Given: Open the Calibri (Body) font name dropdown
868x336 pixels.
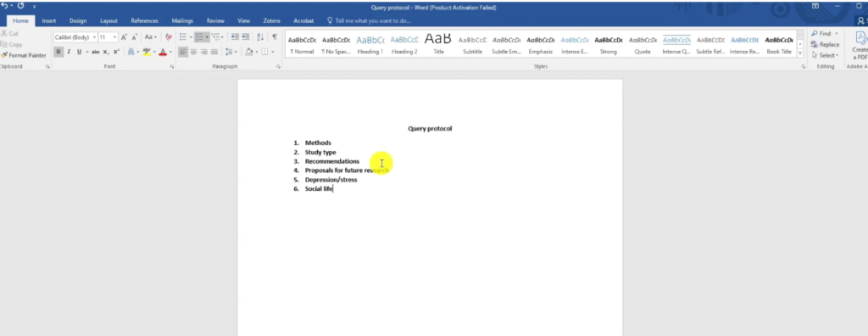Looking at the screenshot, I should [75, 37].
